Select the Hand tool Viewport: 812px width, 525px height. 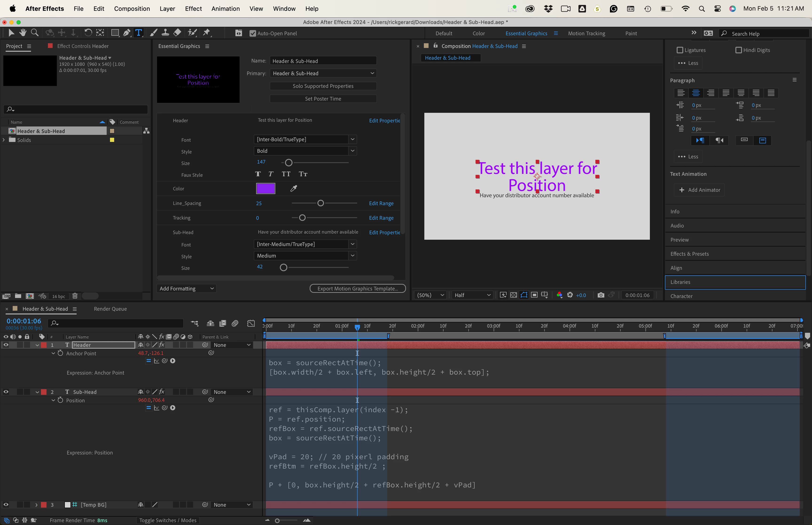[23, 33]
